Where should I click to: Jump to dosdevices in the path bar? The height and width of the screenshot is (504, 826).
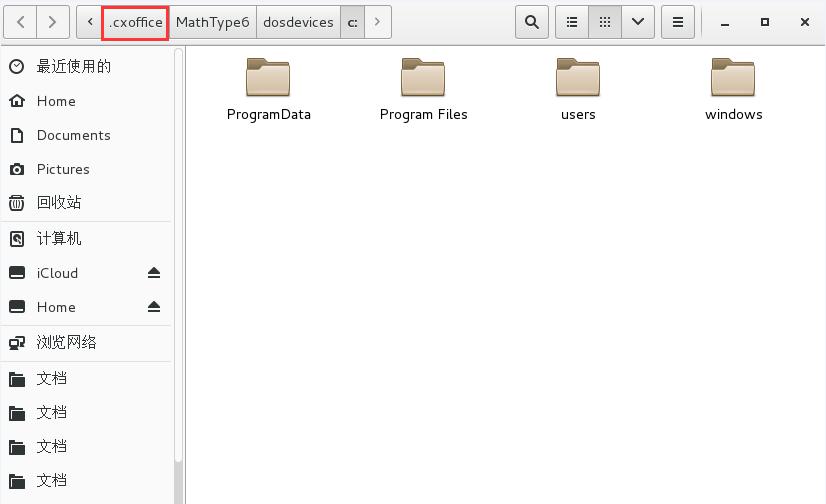pos(298,22)
